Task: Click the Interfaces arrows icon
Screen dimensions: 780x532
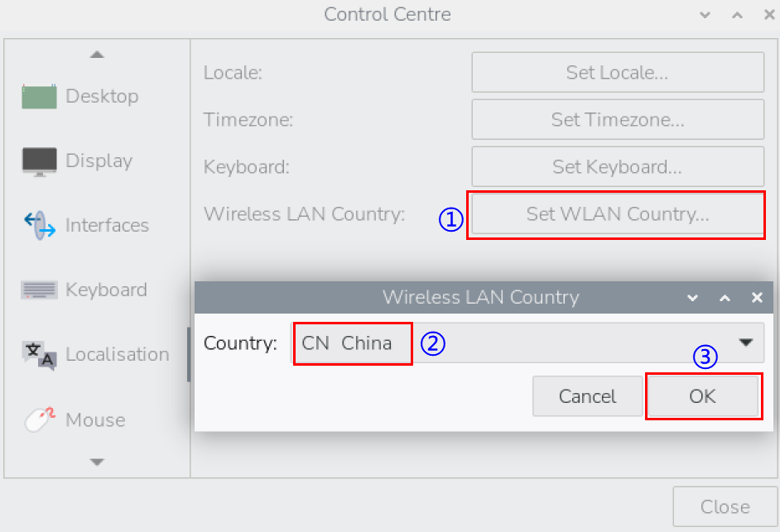Action: (x=40, y=225)
